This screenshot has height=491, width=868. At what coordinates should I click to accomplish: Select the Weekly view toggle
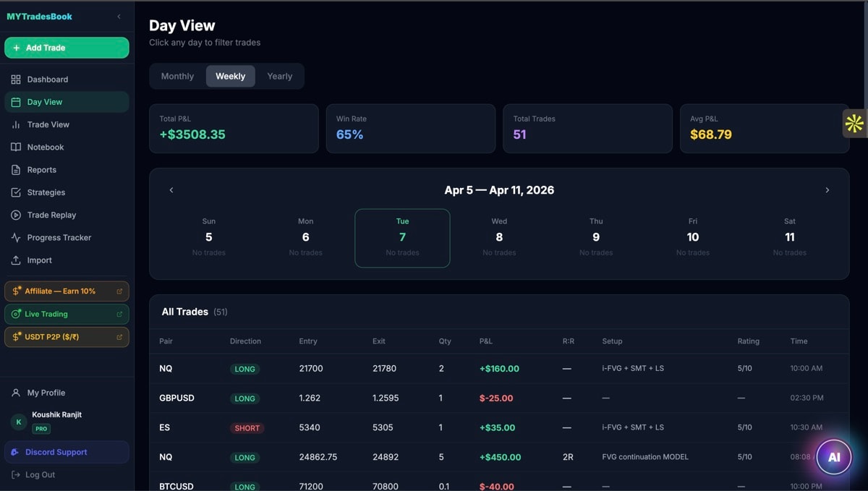(230, 76)
